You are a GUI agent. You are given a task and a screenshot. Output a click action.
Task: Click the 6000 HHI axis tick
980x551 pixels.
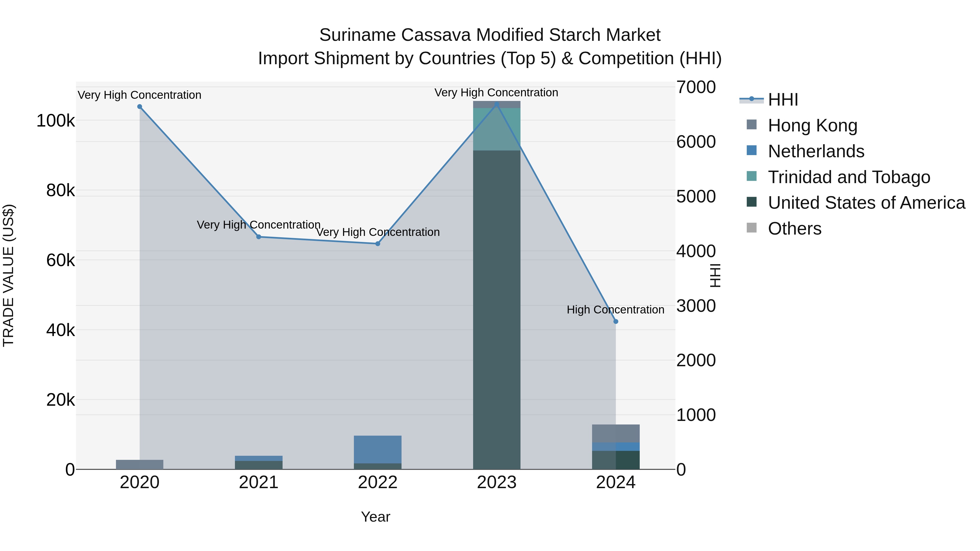pyautogui.click(x=696, y=142)
